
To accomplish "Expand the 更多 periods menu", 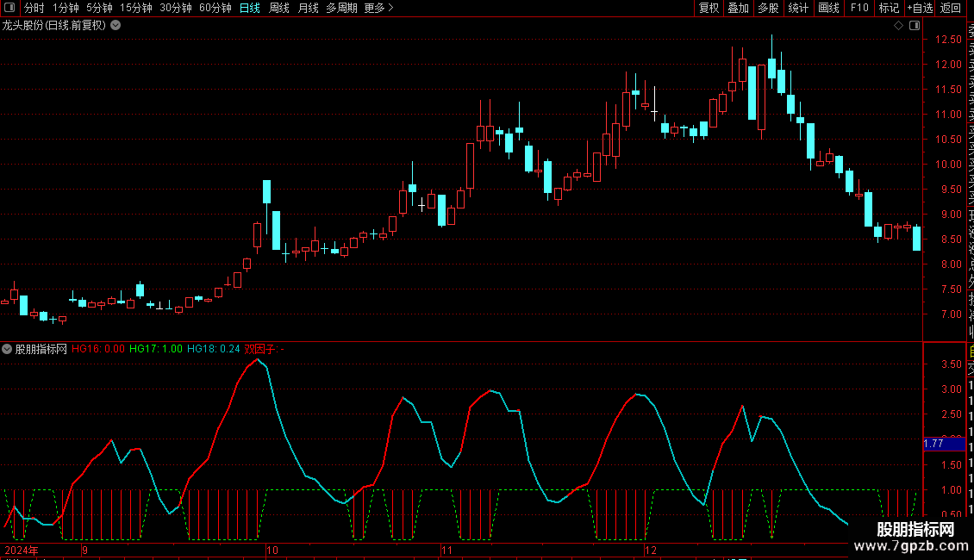I will [x=379, y=8].
